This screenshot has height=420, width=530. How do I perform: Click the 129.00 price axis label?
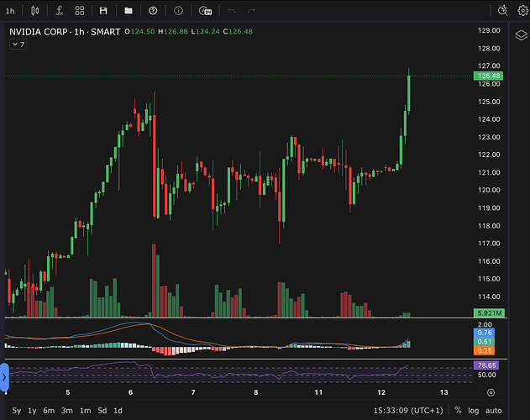coord(489,30)
